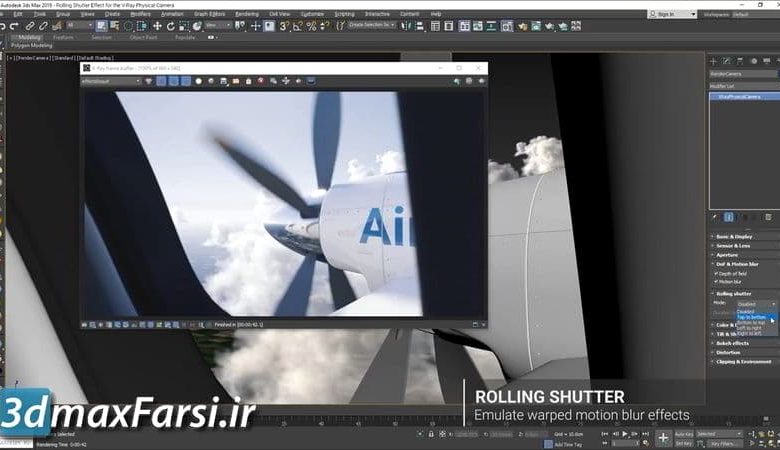Click the Configure Modifier Sets icon
Image resolution: width=780 pixels, height=450 pixels.
click(x=768, y=217)
